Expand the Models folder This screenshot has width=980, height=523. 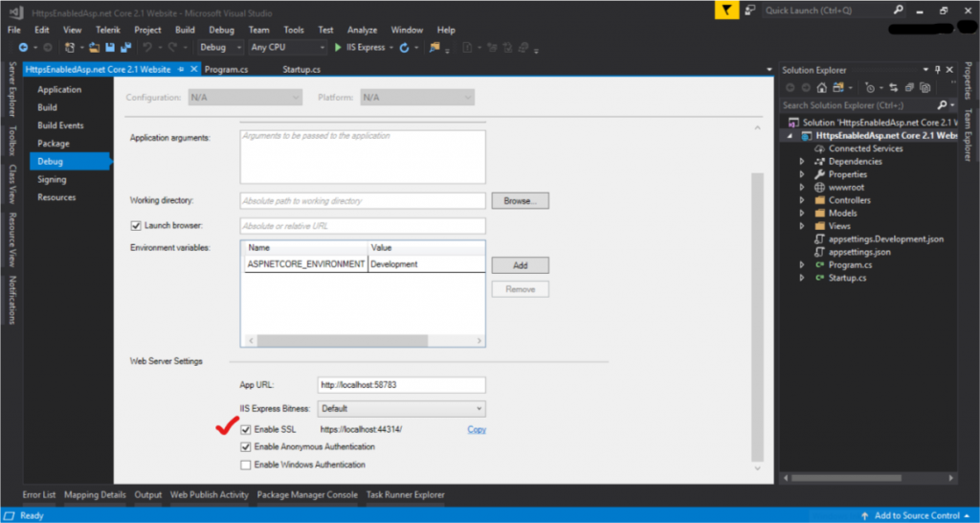[802, 214]
